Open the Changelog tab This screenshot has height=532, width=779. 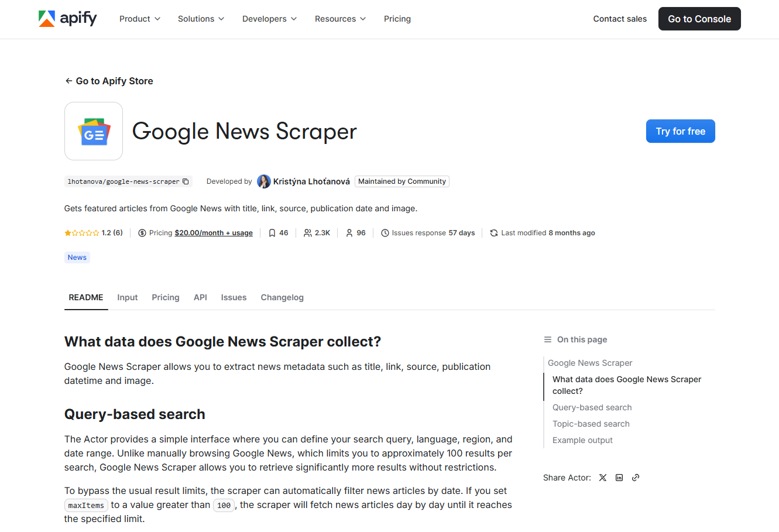282,297
